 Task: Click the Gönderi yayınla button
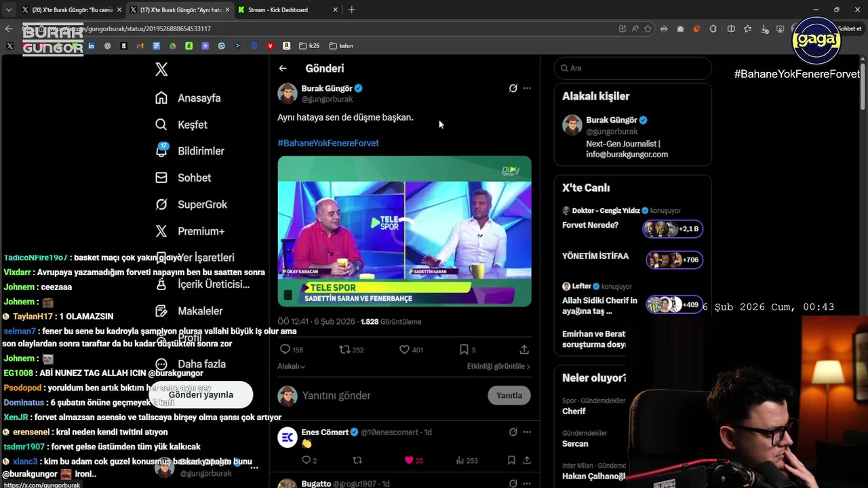(201, 394)
